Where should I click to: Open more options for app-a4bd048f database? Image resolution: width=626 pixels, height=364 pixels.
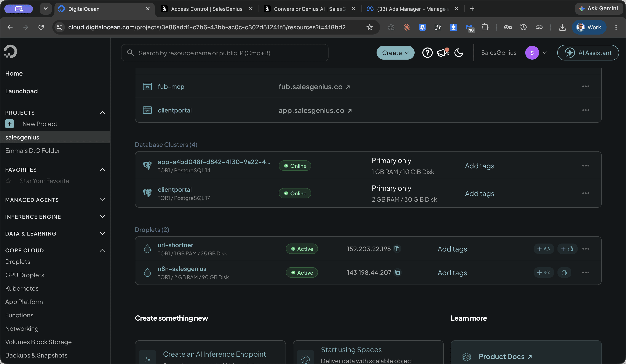[x=586, y=166]
